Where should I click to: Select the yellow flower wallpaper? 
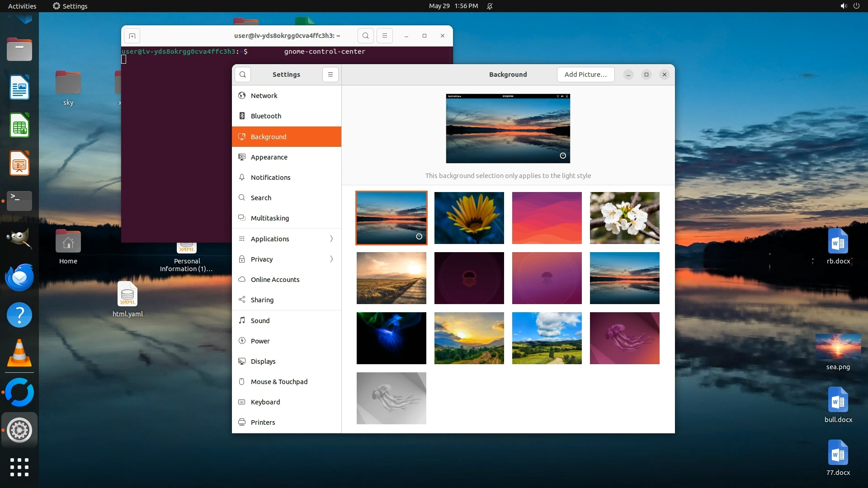click(469, 218)
